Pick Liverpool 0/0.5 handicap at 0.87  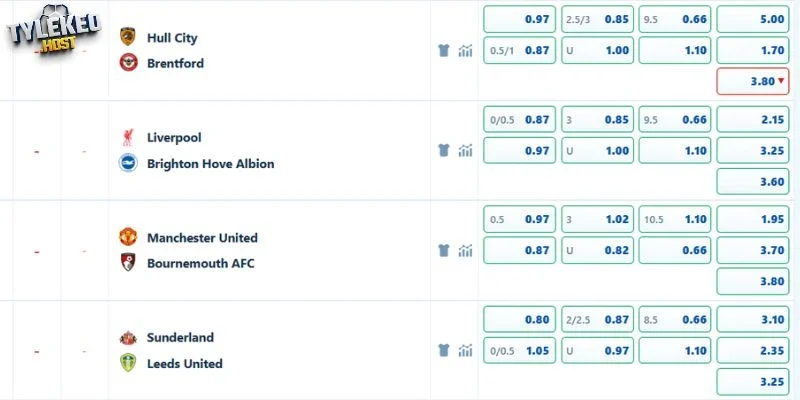[519, 119]
